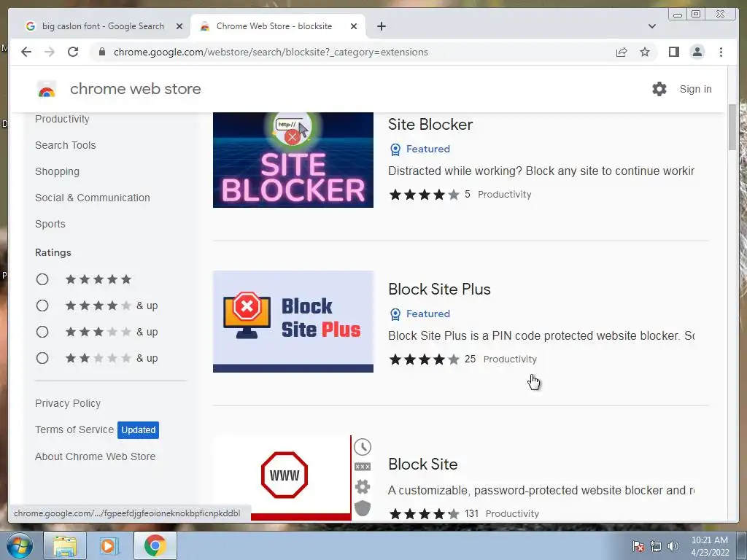Click Block Site's description text

pos(541,491)
